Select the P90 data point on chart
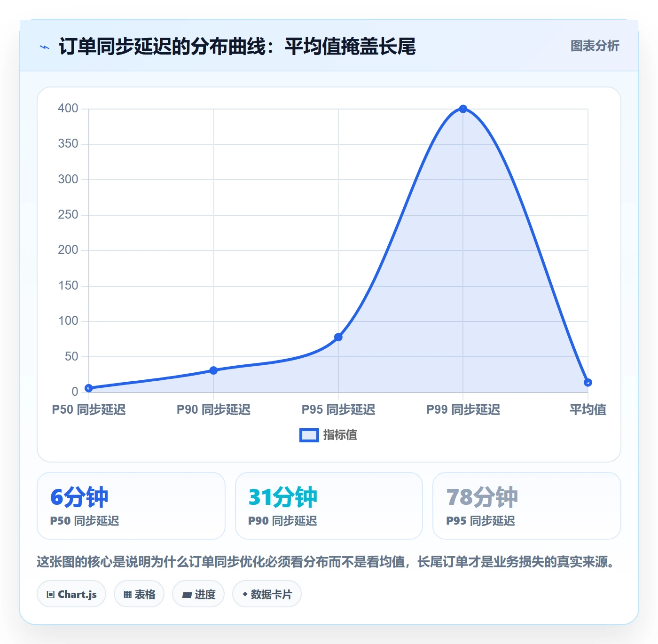658x644 pixels. coord(213,370)
